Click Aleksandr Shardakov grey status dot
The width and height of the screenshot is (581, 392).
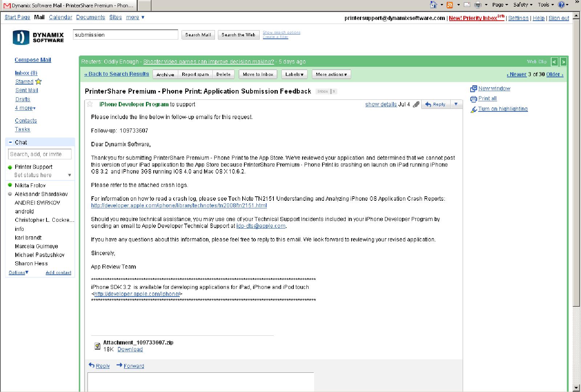coord(10,194)
